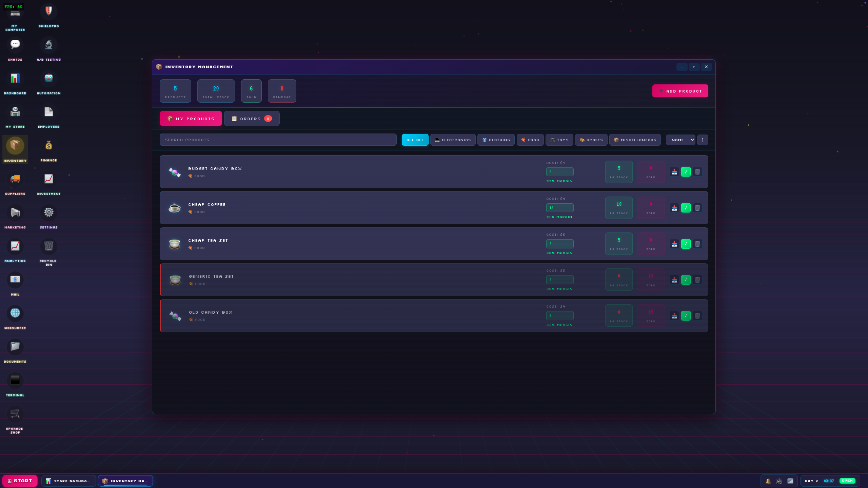The height and width of the screenshot is (488, 868).
Task: Open the Finance app from the desktop
Action: click(48, 146)
